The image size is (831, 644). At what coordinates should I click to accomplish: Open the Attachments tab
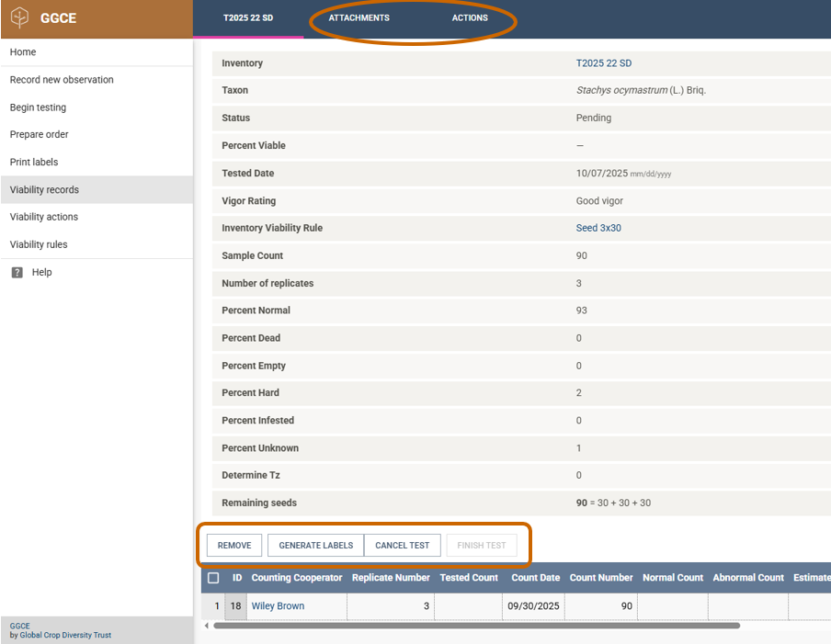pyautogui.click(x=359, y=18)
